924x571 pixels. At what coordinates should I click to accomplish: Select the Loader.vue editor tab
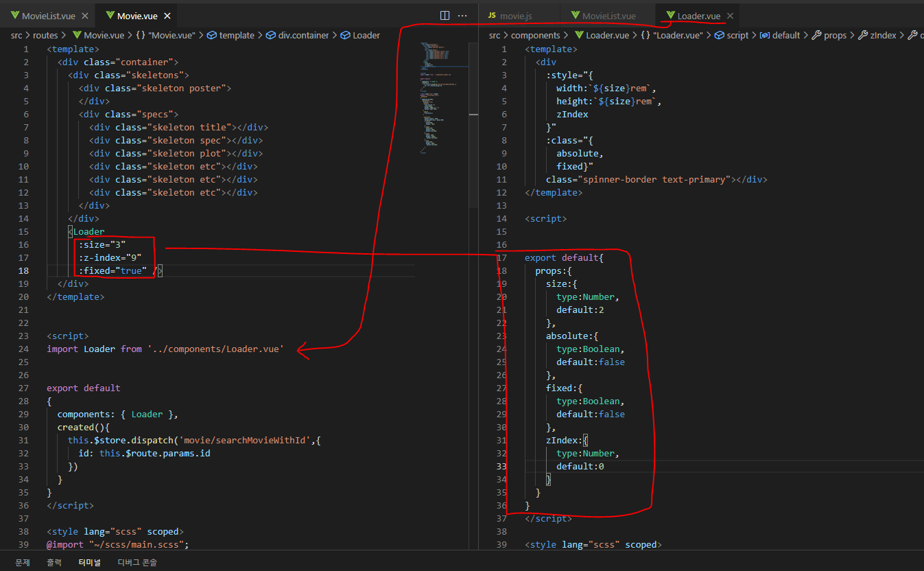(x=698, y=15)
